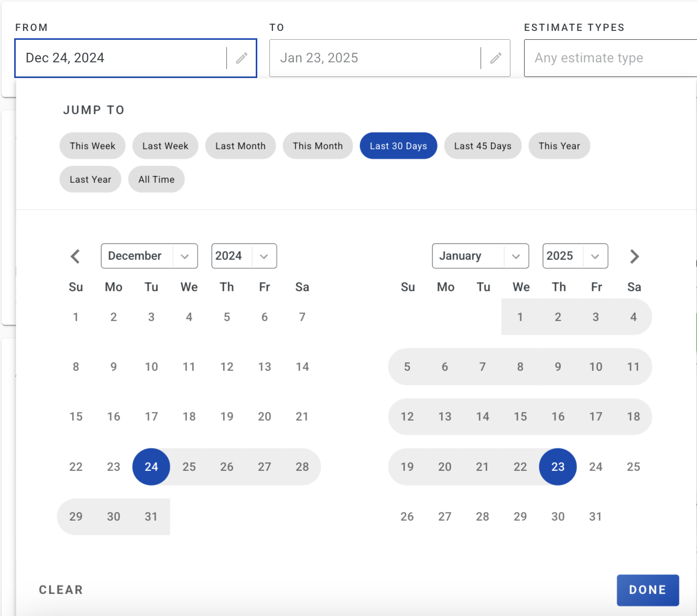Go to next month with right arrow
Screen dimensions: 697x616
(x=634, y=256)
